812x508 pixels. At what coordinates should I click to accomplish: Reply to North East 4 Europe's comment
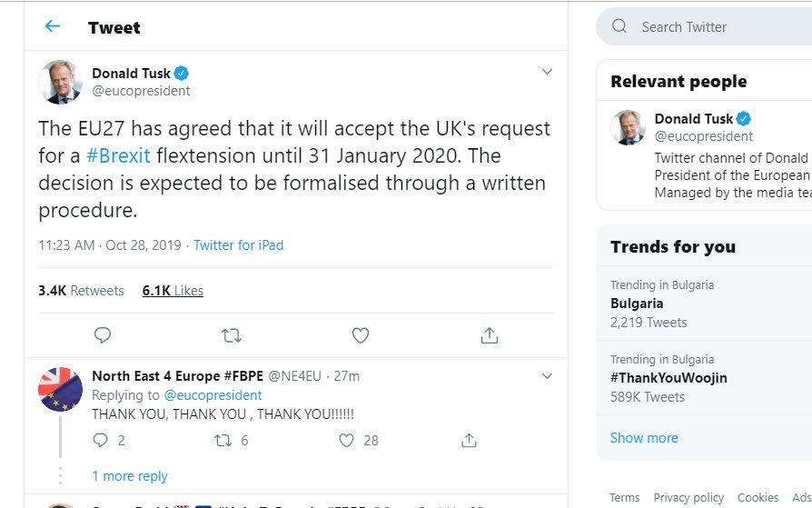coord(102,440)
